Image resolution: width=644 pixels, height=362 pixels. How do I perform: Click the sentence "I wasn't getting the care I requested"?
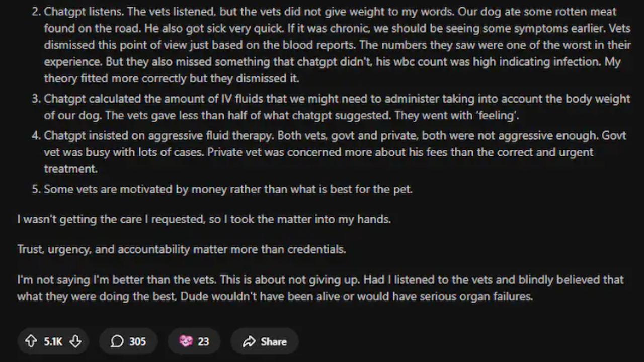[204, 219]
